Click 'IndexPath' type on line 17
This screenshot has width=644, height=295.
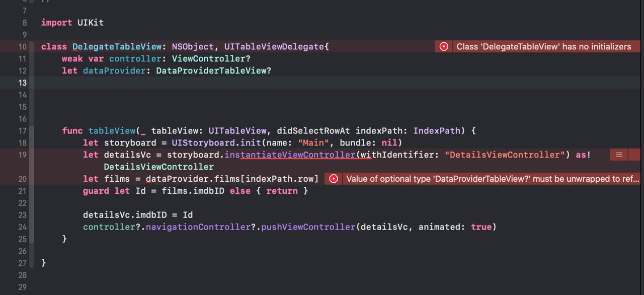(x=437, y=131)
